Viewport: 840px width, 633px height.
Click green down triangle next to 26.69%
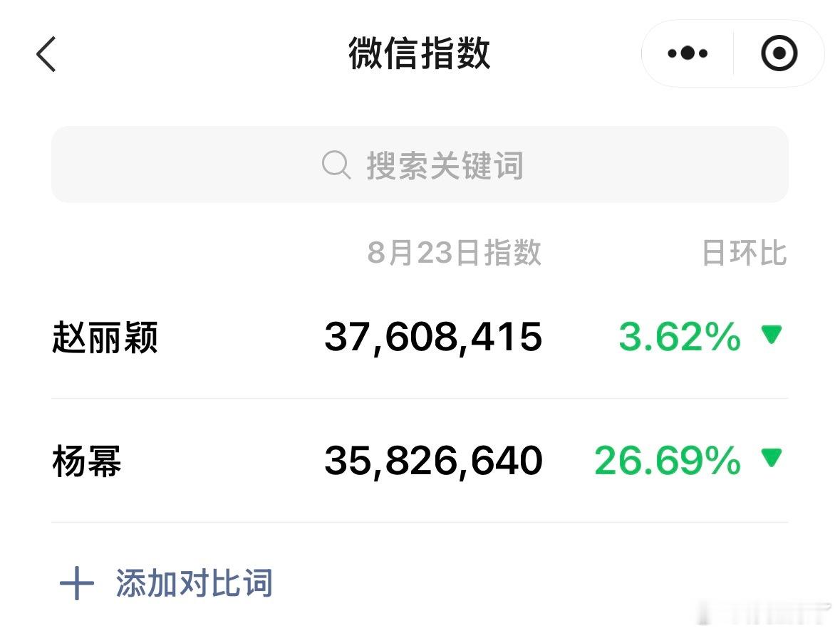coord(772,458)
